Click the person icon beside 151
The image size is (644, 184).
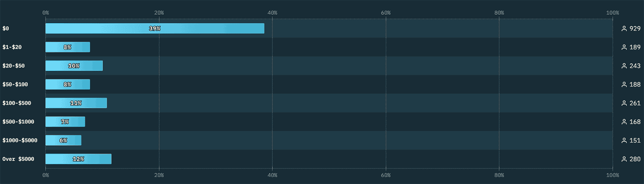coord(624,140)
